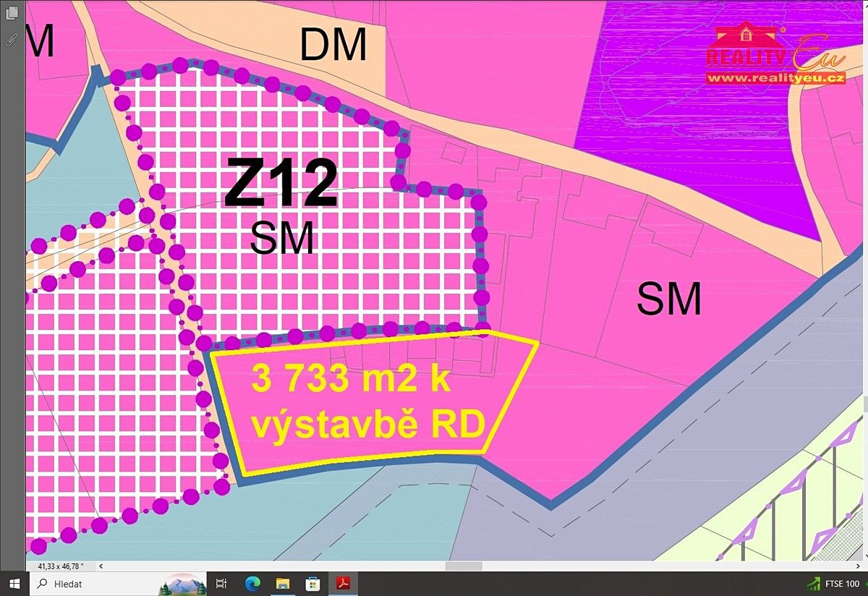Click the DM label on map
Viewport: 868px width, 596px height.
click(333, 46)
